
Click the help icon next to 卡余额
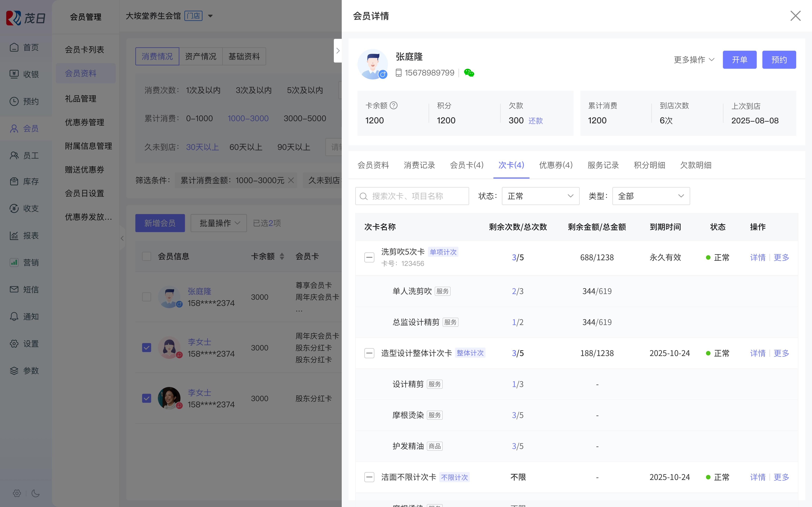394,106
